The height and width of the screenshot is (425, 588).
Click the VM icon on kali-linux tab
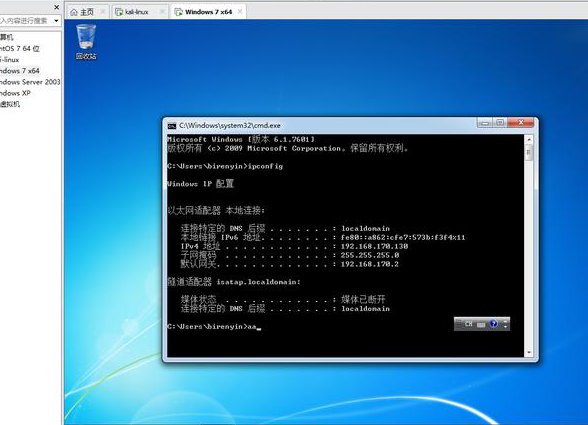click(119, 12)
